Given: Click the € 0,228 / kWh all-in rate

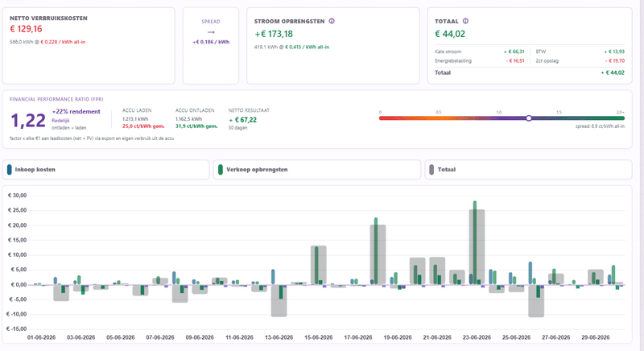Looking at the screenshot, I should [63, 42].
